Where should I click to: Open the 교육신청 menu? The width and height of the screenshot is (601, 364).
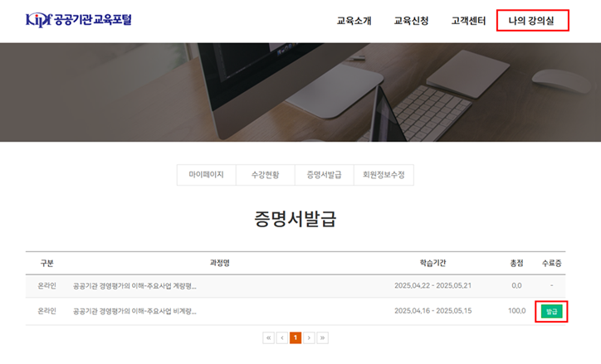(x=411, y=21)
